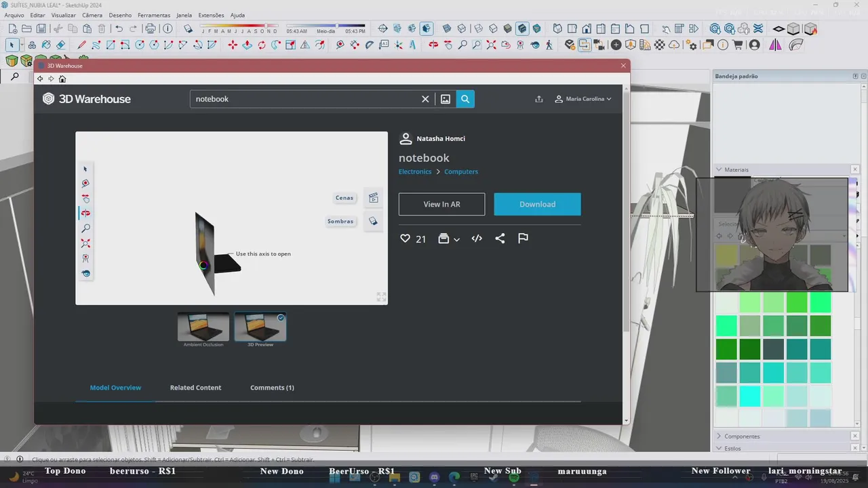Open Natasha Homci's profile
The height and width of the screenshot is (488, 868).
(x=441, y=138)
